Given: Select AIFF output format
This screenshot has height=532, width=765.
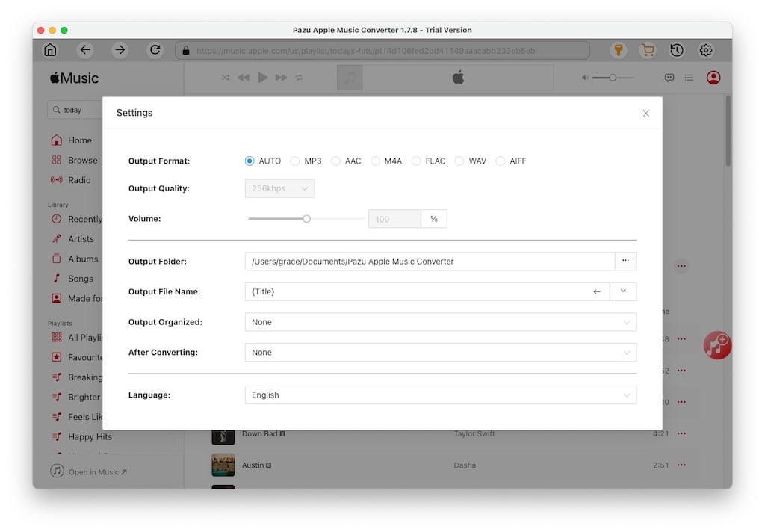Looking at the screenshot, I should coord(500,161).
